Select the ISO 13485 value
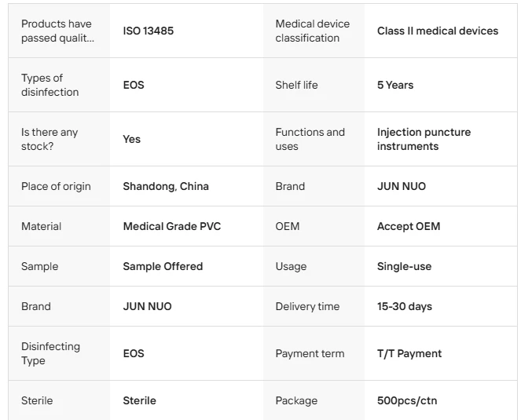The width and height of the screenshot is (521, 420). (149, 31)
